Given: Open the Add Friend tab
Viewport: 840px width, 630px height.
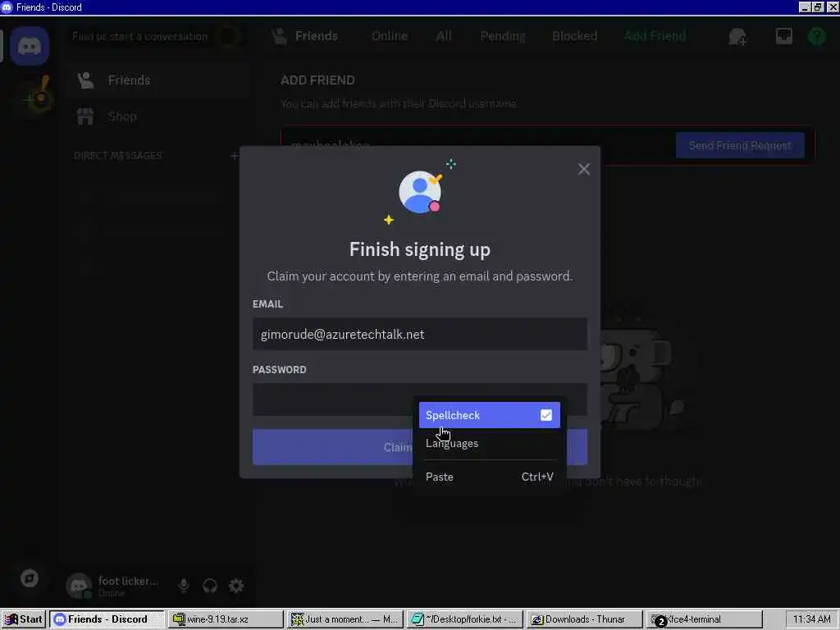Looking at the screenshot, I should (655, 36).
